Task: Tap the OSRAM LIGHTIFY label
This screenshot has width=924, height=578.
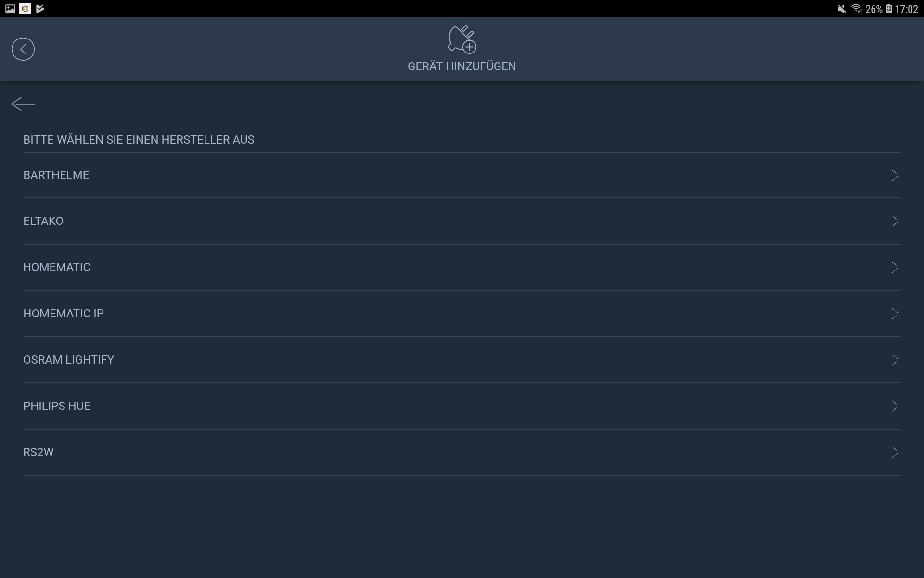Action: pos(68,360)
